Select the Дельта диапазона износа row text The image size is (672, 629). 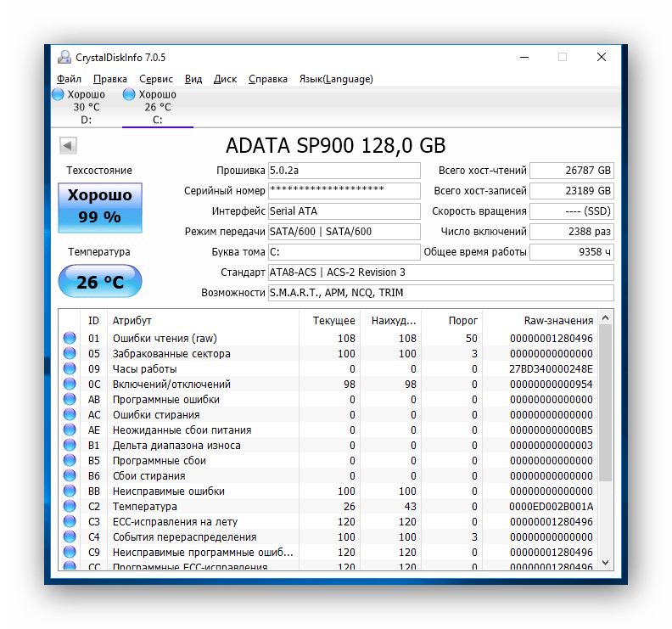point(176,446)
